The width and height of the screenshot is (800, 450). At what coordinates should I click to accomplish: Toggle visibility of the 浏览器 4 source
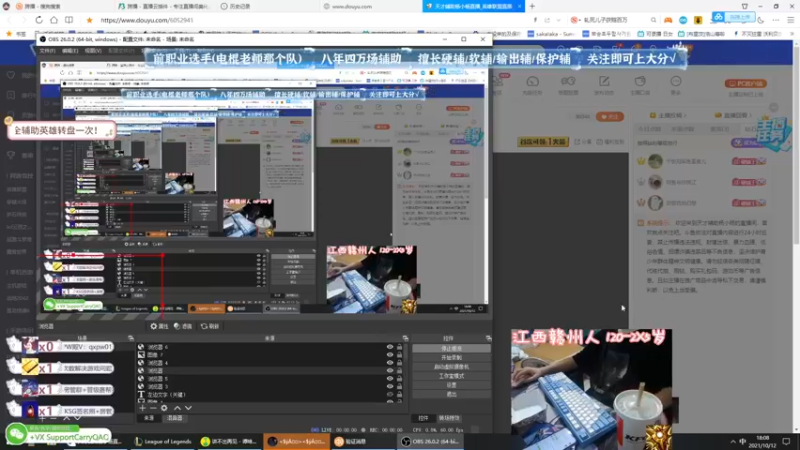[x=390, y=363]
